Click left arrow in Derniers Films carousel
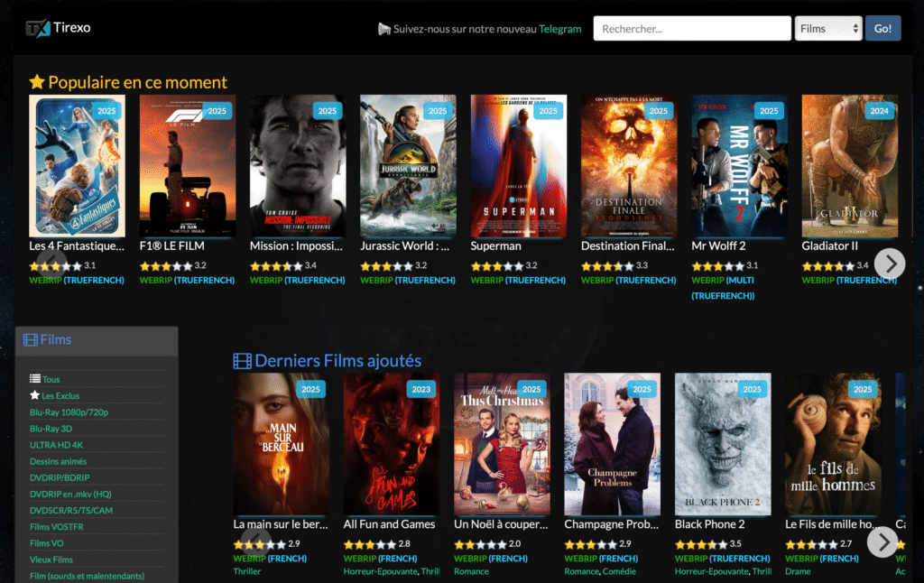924x583 pixels. point(256,541)
